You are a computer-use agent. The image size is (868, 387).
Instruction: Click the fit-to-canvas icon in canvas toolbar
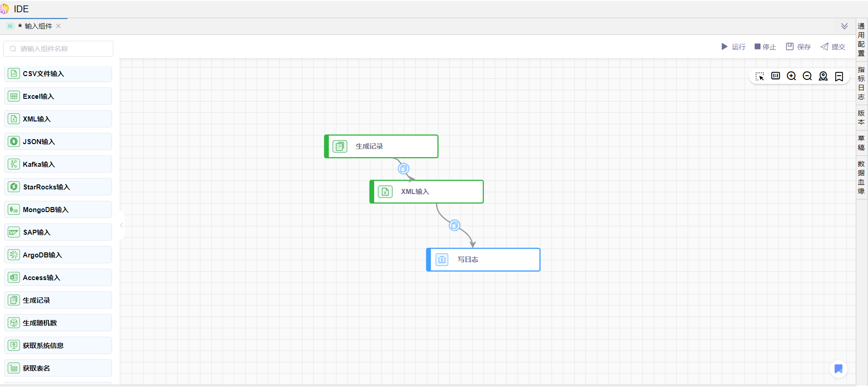tap(775, 76)
